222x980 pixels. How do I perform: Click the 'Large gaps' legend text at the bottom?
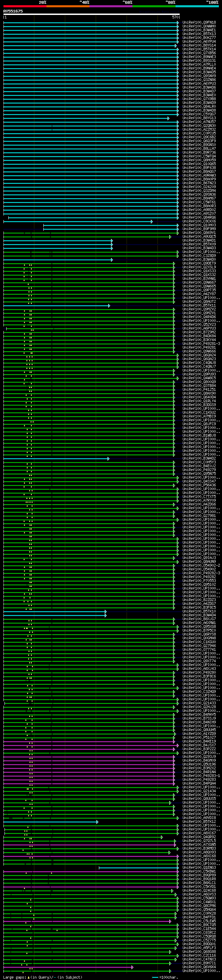(15, 977)
